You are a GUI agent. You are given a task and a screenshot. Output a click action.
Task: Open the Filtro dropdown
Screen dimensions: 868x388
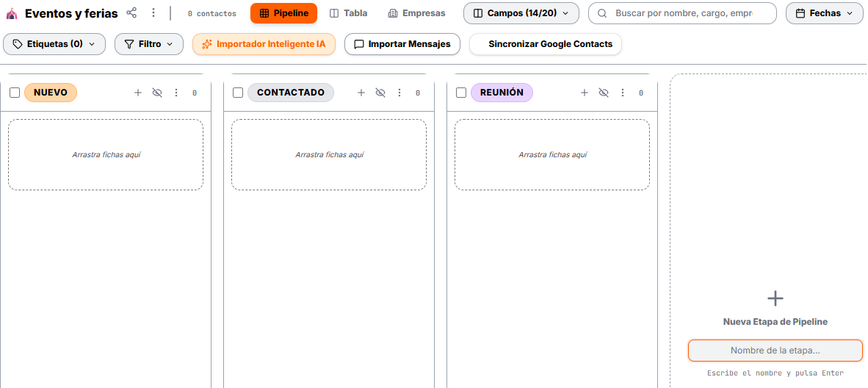click(x=149, y=44)
